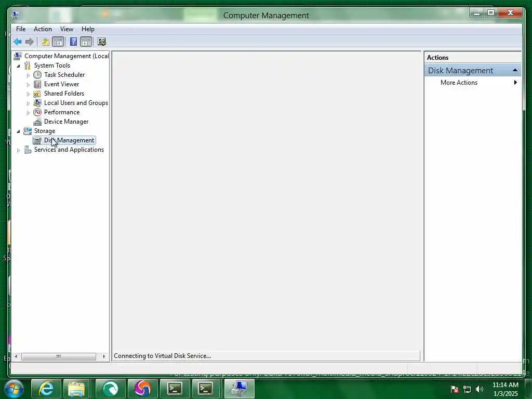Click the taskbar clock showing 11:14 AM
Image resolution: width=532 pixels, height=399 pixels.
click(x=506, y=389)
